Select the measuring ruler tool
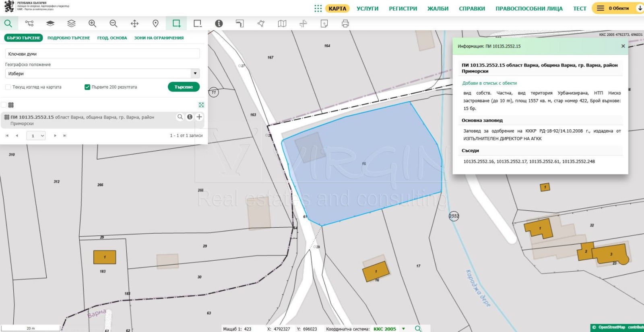Viewport: 644px width, 332px height. [x=240, y=23]
